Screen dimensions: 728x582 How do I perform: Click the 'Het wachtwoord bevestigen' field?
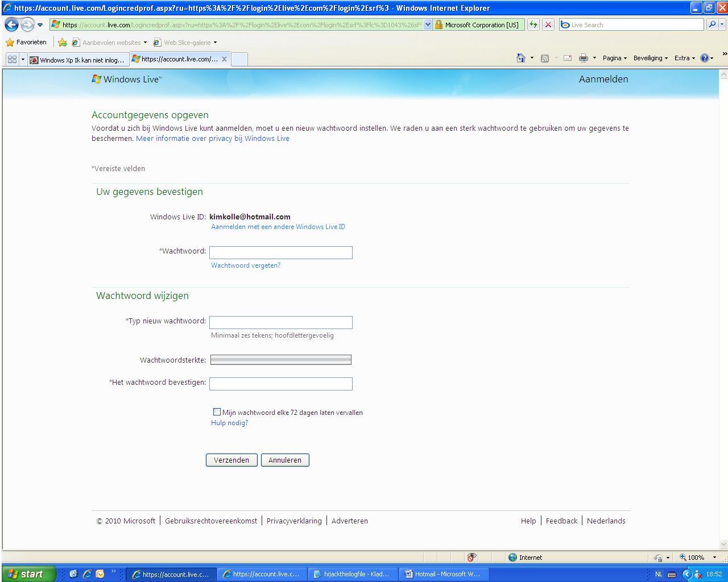pyautogui.click(x=281, y=384)
